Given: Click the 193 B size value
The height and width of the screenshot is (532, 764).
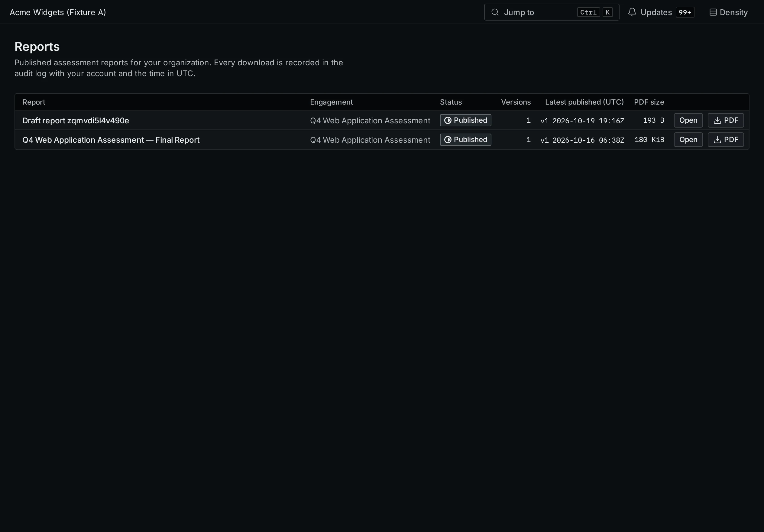Looking at the screenshot, I should [653, 121].
